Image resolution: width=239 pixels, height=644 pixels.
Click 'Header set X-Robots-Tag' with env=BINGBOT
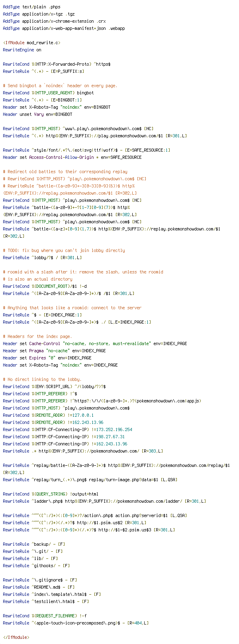click(57, 107)
